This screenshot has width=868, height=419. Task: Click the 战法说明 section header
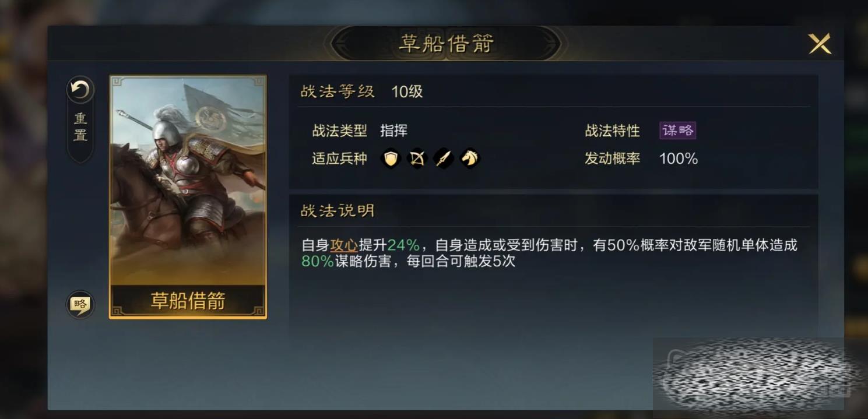click(x=338, y=210)
